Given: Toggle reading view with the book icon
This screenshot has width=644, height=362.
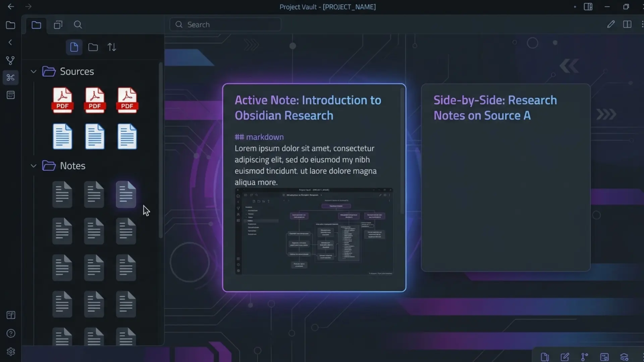Looking at the screenshot, I should (x=627, y=24).
